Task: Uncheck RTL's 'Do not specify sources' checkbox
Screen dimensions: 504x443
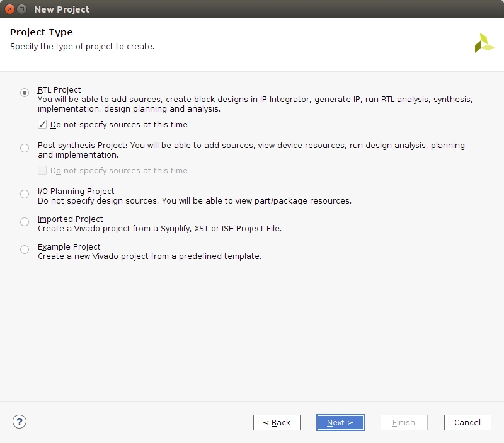Action: click(42, 124)
